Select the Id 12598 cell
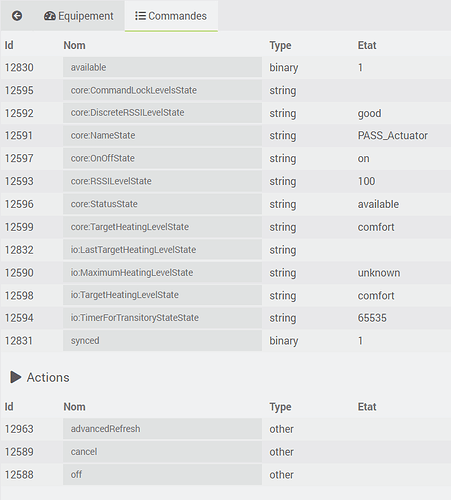Screen dimensions: 451x500 [x=19, y=296]
